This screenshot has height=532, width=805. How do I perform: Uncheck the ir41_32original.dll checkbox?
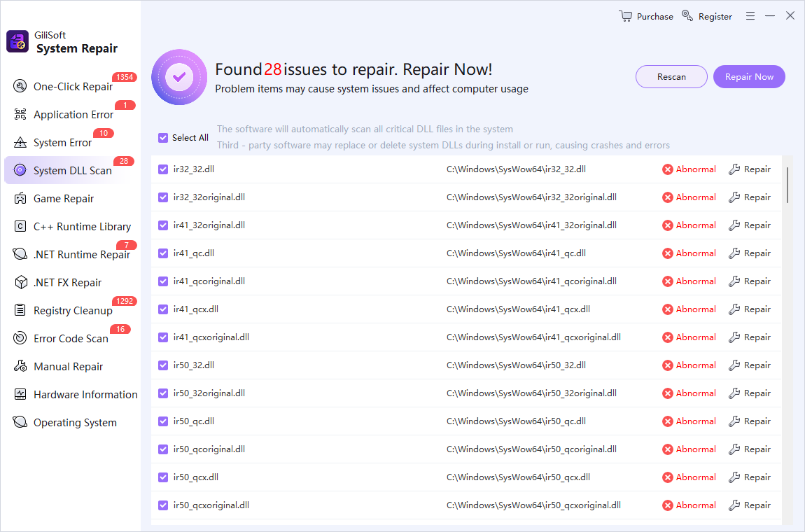(162, 225)
